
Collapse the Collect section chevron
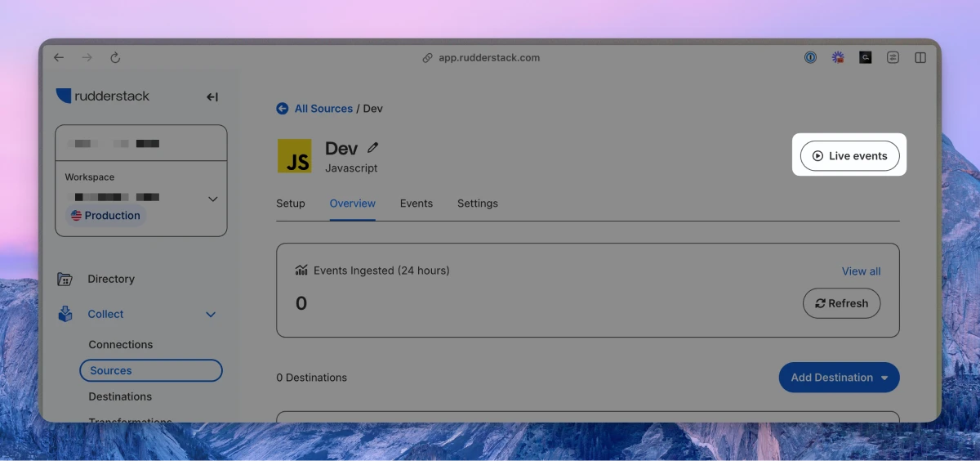tap(211, 315)
